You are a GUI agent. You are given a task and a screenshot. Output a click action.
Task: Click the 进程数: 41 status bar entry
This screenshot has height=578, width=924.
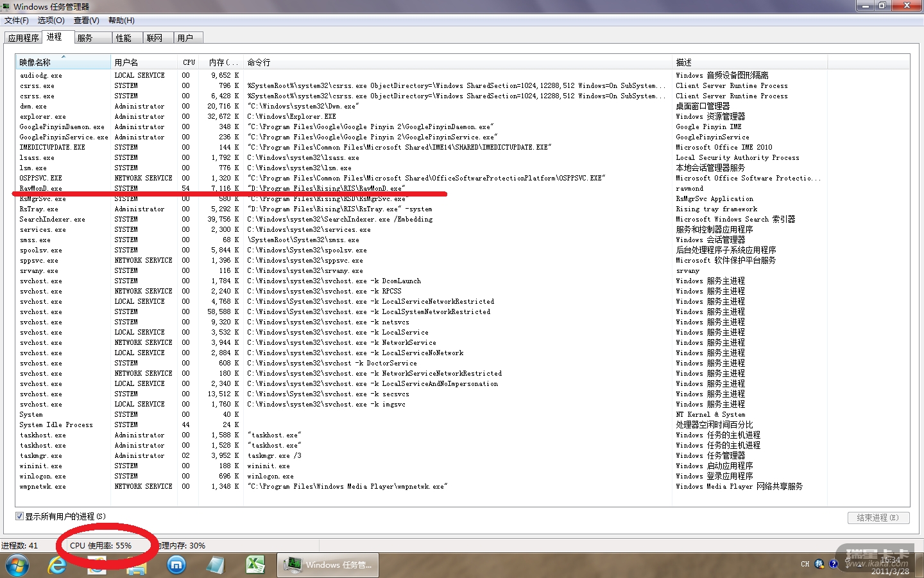(20, 546)
